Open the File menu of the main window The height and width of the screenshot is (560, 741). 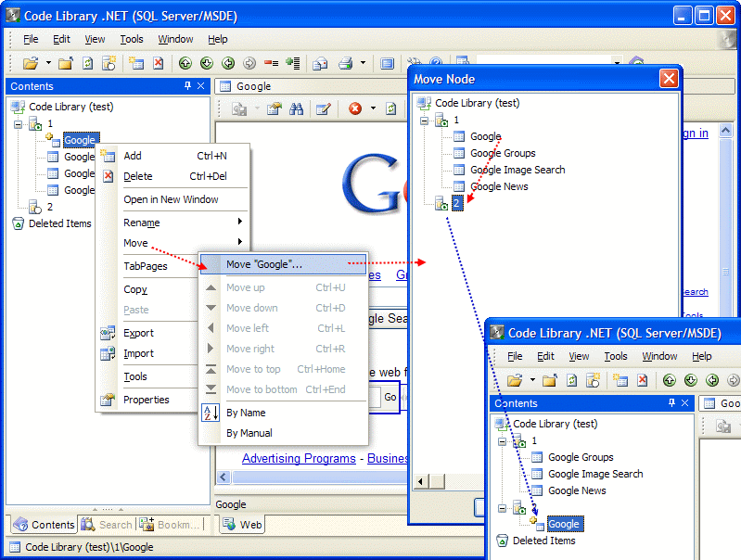click(31, 39)
